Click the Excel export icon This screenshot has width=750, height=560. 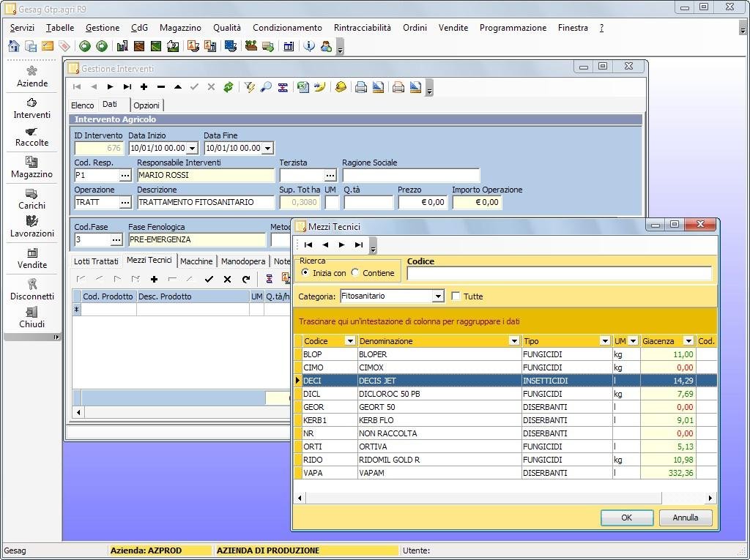click(303, 87)
